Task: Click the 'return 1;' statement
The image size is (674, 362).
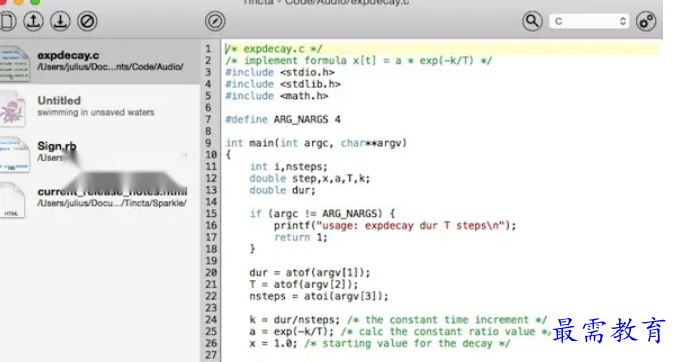Action: click(x=301, y=237)
